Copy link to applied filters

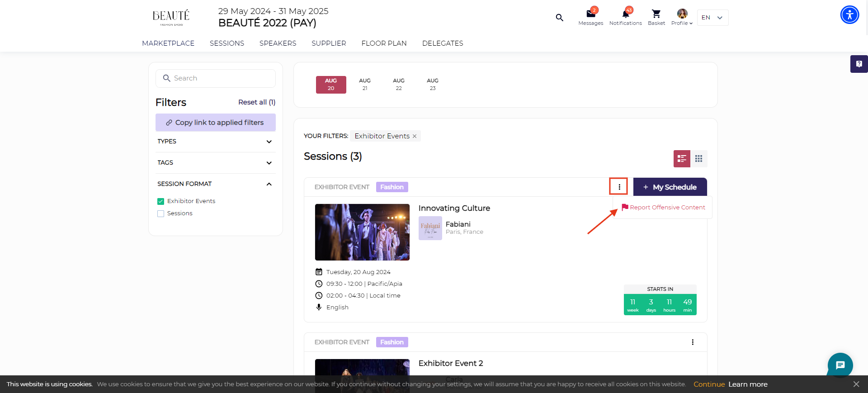216,123
